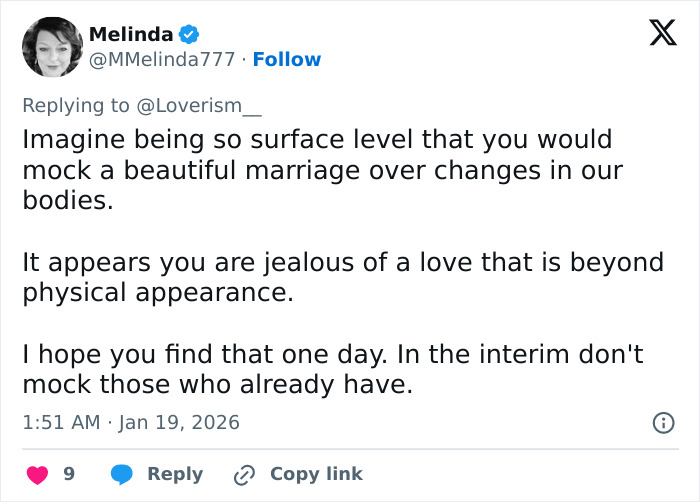
Task: Click the blue verified badge
Action: point(189,35)
